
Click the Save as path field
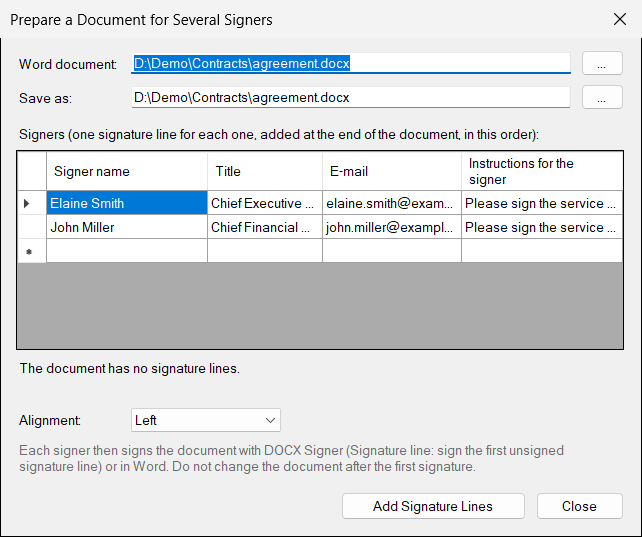350,97
